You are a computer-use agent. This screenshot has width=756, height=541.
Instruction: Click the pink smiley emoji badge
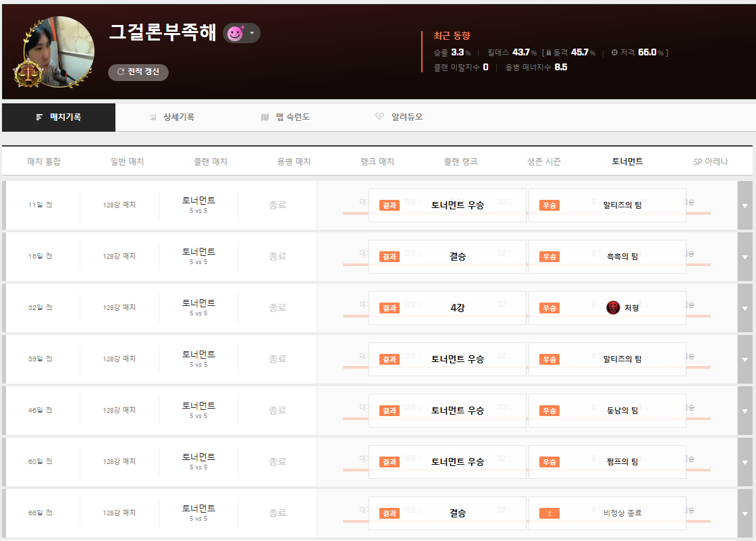(234, 33)
